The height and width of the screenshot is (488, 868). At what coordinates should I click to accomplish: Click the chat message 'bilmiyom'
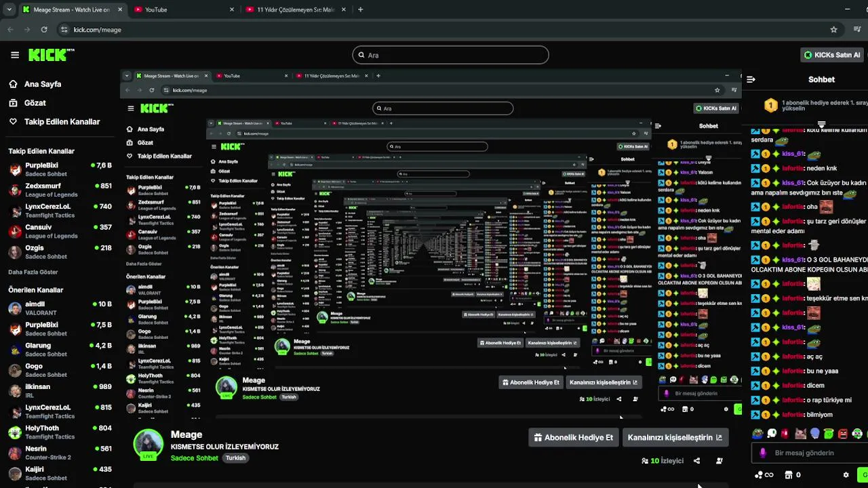point(821,415)
